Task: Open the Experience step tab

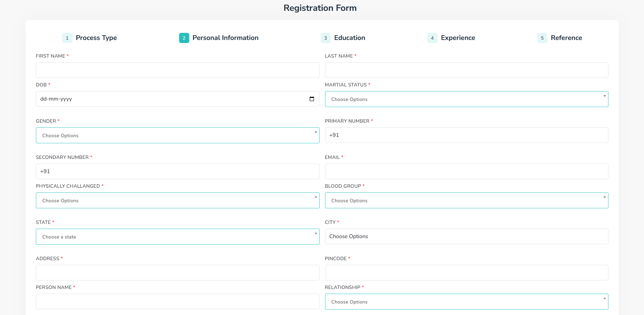Action: [x=458, y=38]
